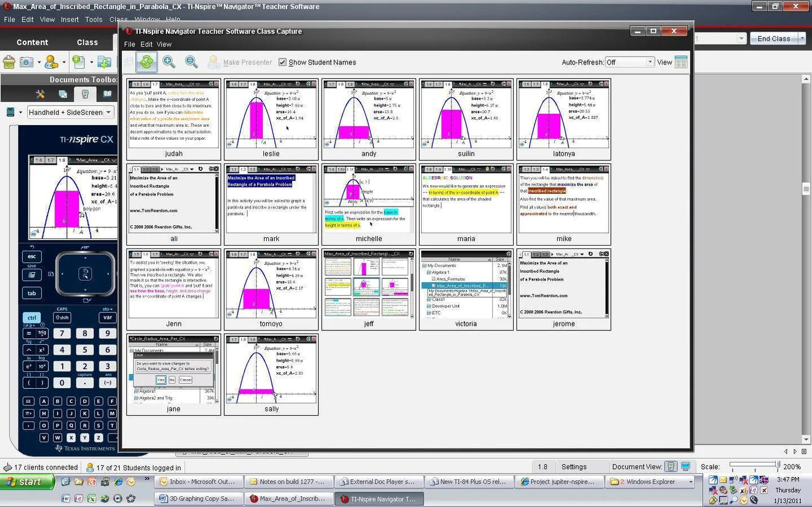
Task: Open the Take Screenshot camera tool
Action: pos(27,62)
